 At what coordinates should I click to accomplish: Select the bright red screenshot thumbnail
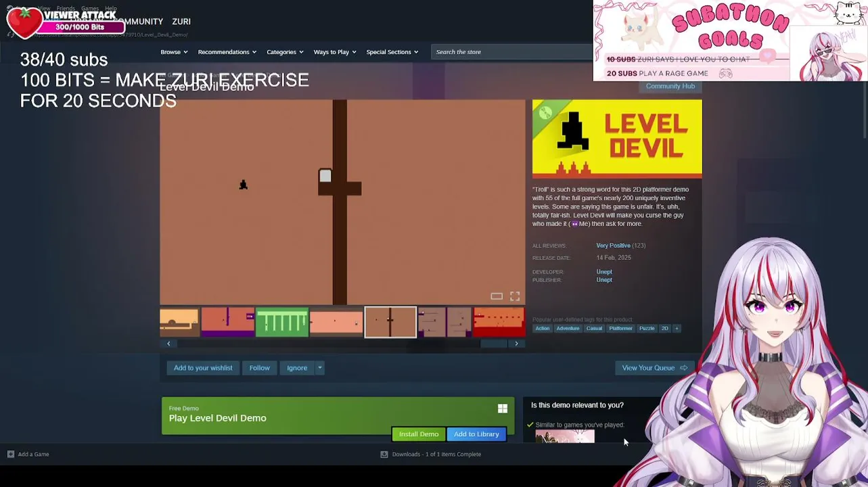499,322
